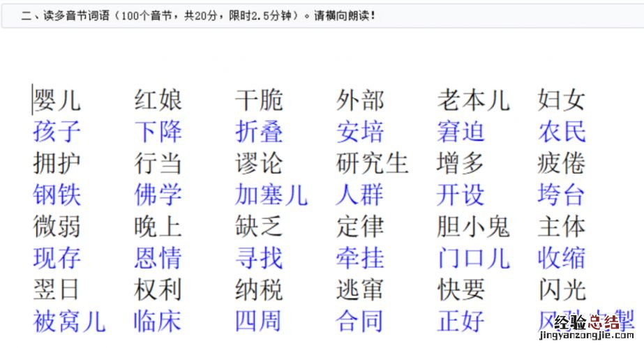644x348 pixels.
Task: Click on the word 行当
Action: (158, 163)
